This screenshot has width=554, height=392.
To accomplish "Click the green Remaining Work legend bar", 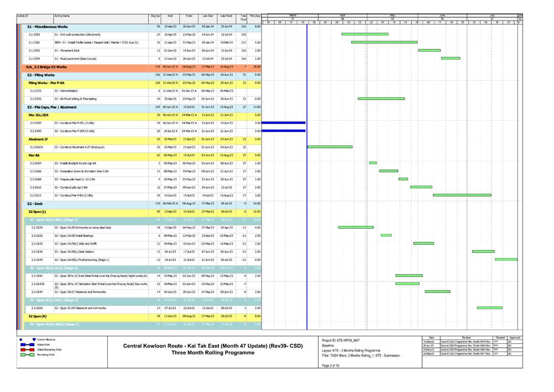I will pos(24,355).
